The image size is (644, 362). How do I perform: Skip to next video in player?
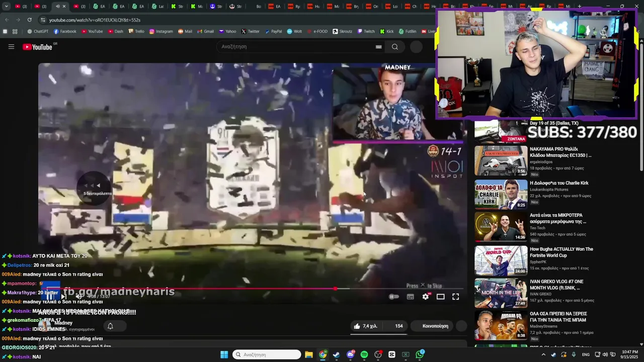(64, 297)
